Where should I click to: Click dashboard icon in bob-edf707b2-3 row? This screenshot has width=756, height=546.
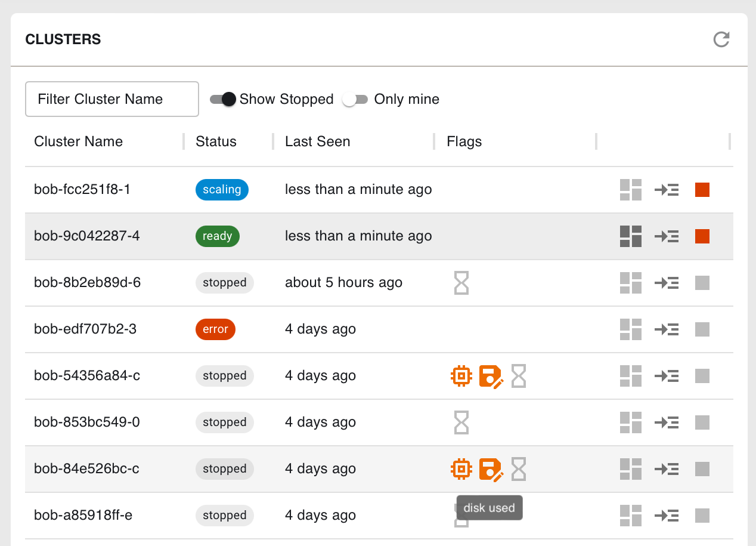tap(631, 329)
